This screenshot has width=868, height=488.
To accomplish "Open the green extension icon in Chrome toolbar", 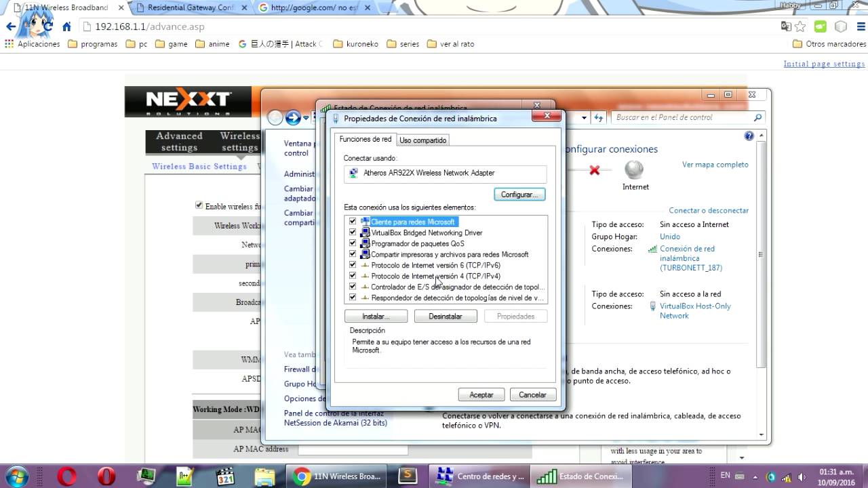I will tap(821, 26).
